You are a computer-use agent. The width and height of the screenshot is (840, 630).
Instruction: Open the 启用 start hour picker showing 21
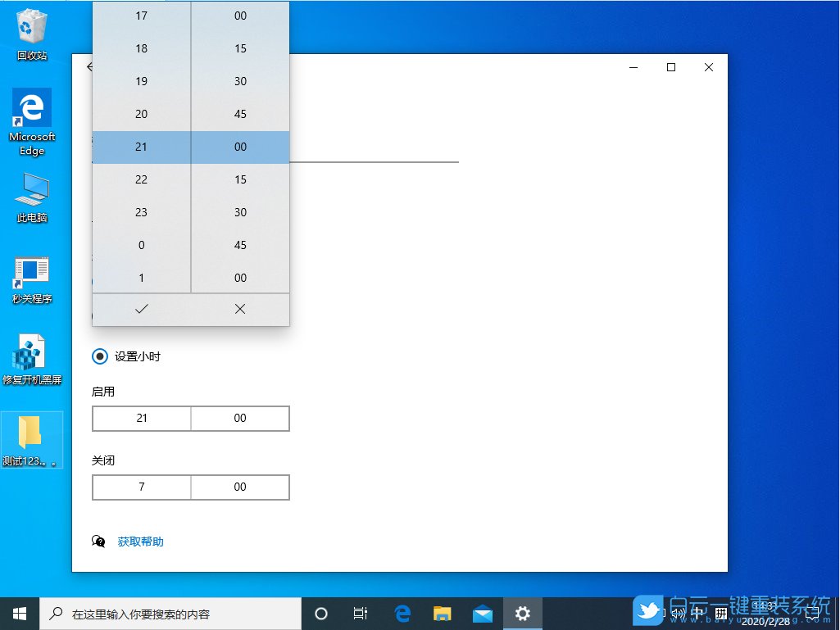[x=141, y=419]
